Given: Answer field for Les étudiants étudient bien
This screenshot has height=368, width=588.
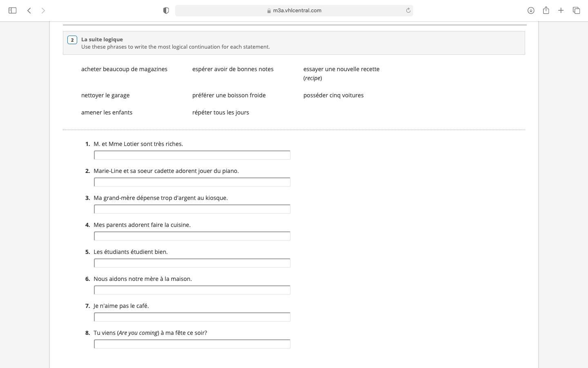Looking at the screenshot, I should (x=192, y=263).
